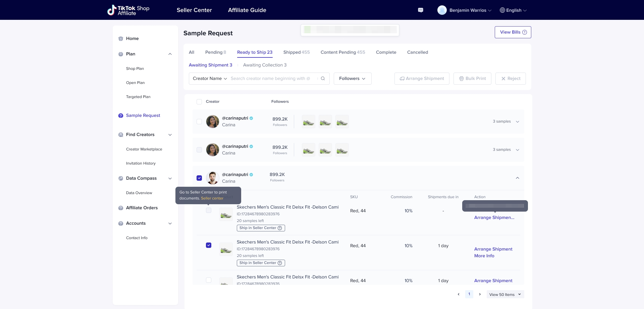Click the Reject button
This screenshot has width=644, height=309.
coord(511,79)
